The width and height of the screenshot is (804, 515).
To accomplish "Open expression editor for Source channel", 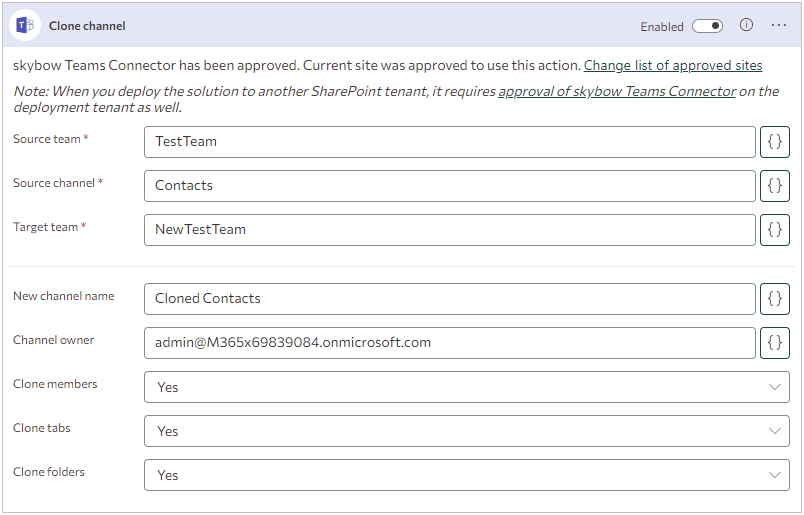I will point(775,186).
